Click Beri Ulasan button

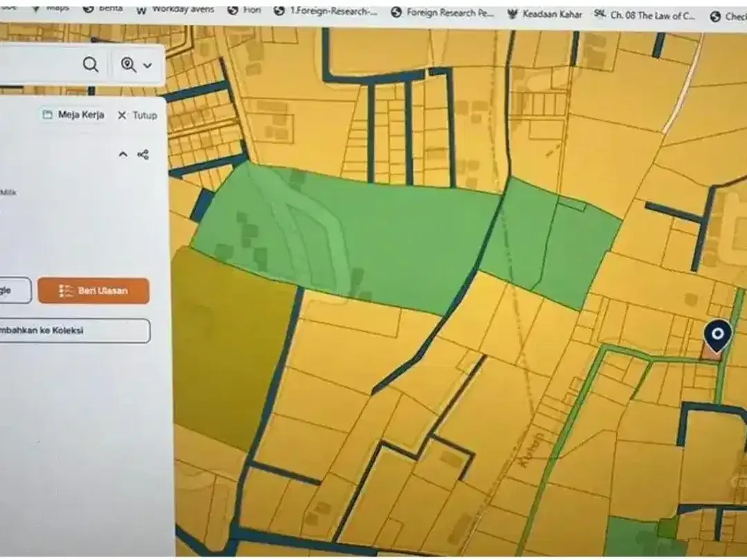[93, 290]
